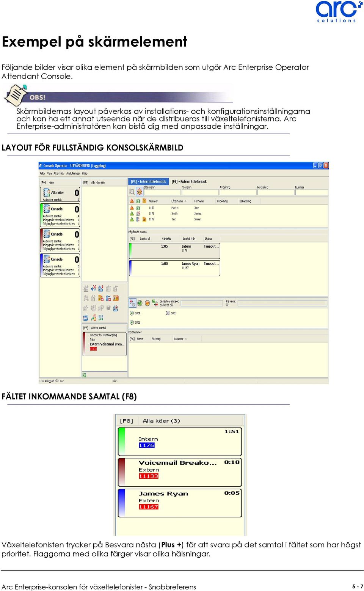Select the James Ryan 11167 call in Pågående samtal
This screenshot has height=591, width=364.
click(x=174, y=268)
